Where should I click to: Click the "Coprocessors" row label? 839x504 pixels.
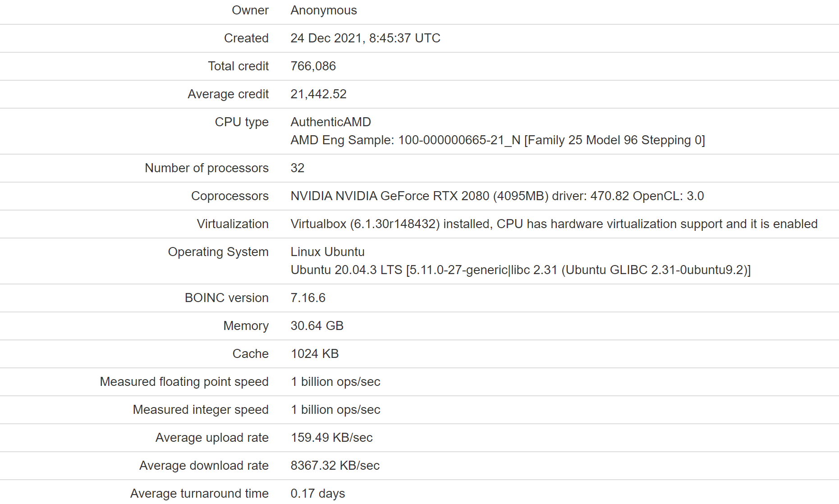tap(229, 196)
